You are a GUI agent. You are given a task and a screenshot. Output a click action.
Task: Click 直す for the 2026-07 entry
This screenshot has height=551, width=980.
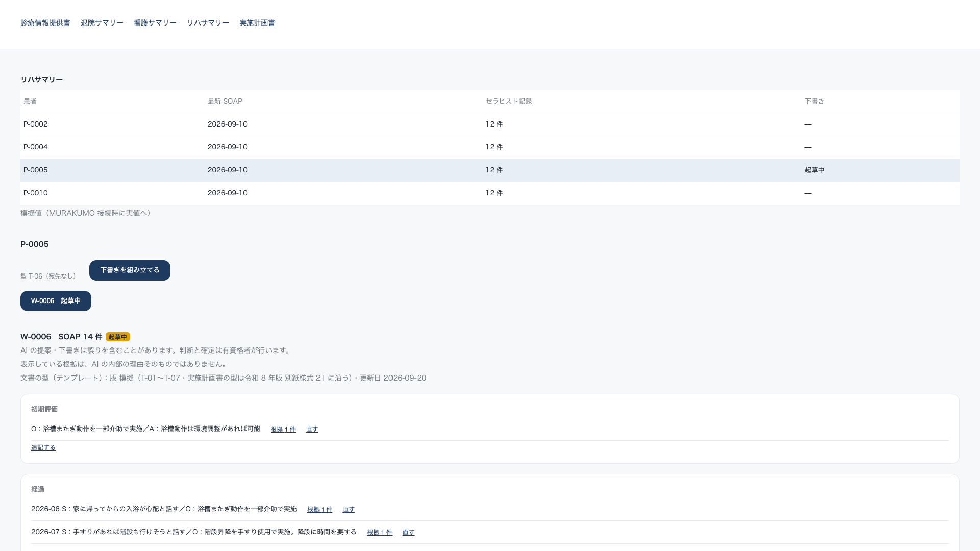point(408,533)
